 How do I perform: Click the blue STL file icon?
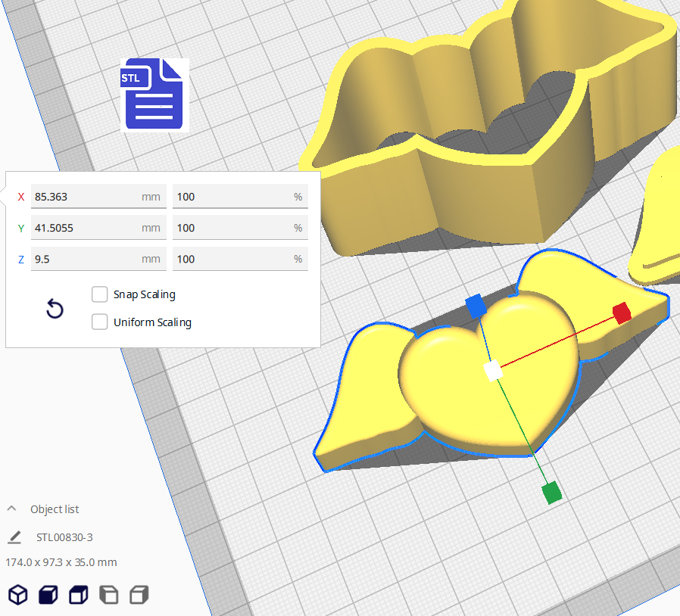point(155,95)
